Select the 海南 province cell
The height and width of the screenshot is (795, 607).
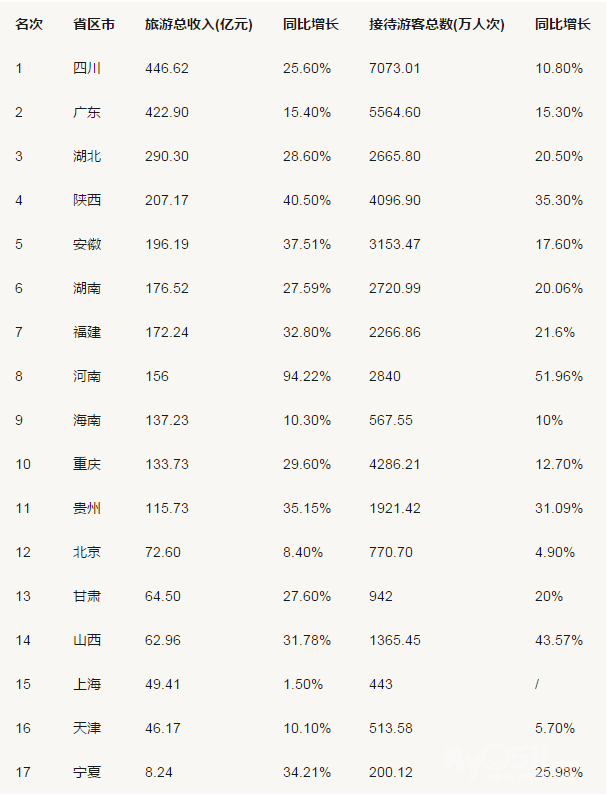pyautogui.click(x=87, y=420)
